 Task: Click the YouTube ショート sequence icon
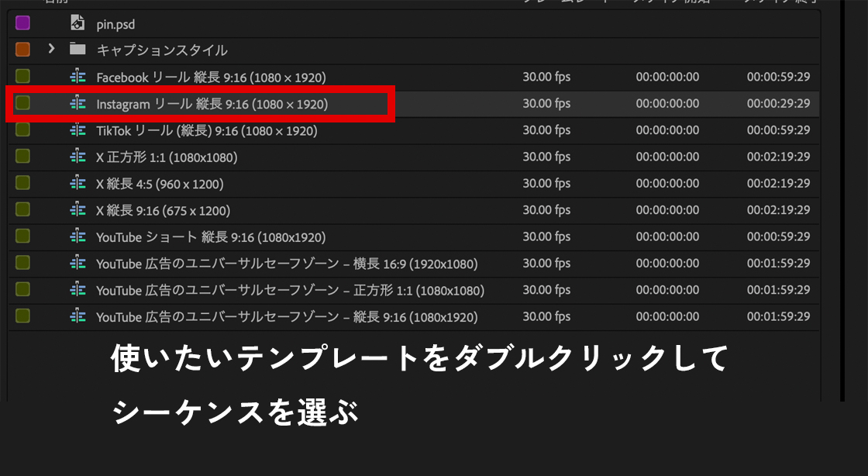(x=77, y=236)
